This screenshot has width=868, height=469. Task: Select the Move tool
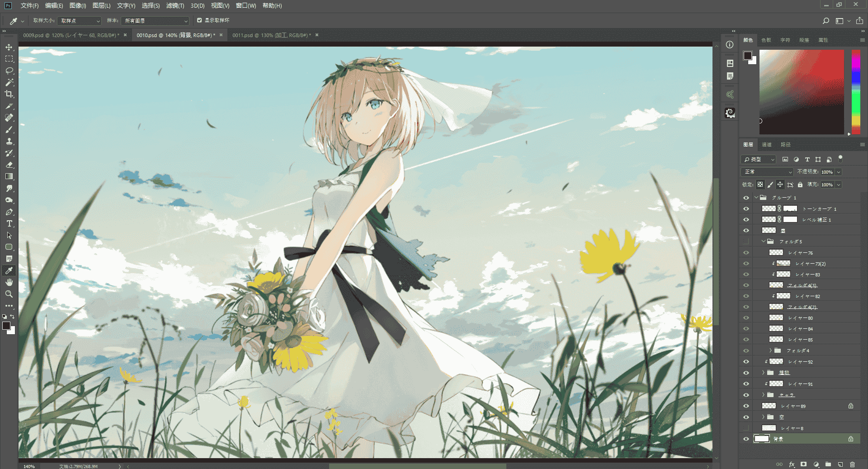tap(9, 47)
